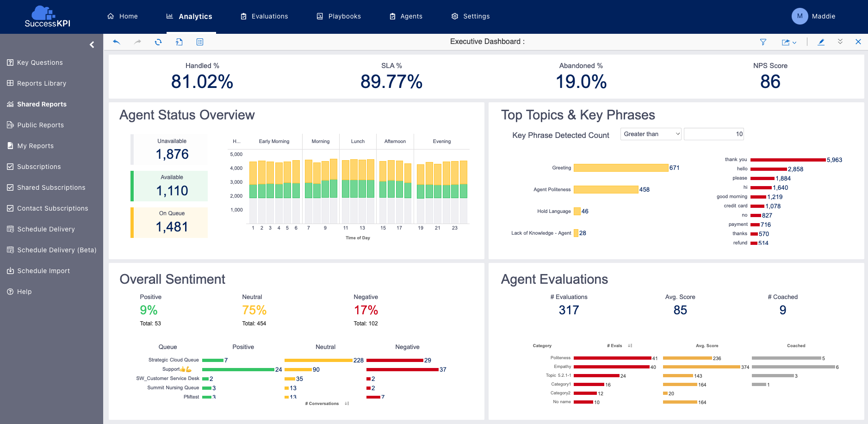Switch to the Playbooks tab
This screenshot has height=424, width=868.
339,16
